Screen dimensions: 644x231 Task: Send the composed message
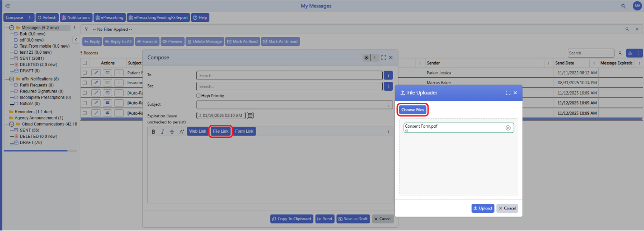click(324, 218)
